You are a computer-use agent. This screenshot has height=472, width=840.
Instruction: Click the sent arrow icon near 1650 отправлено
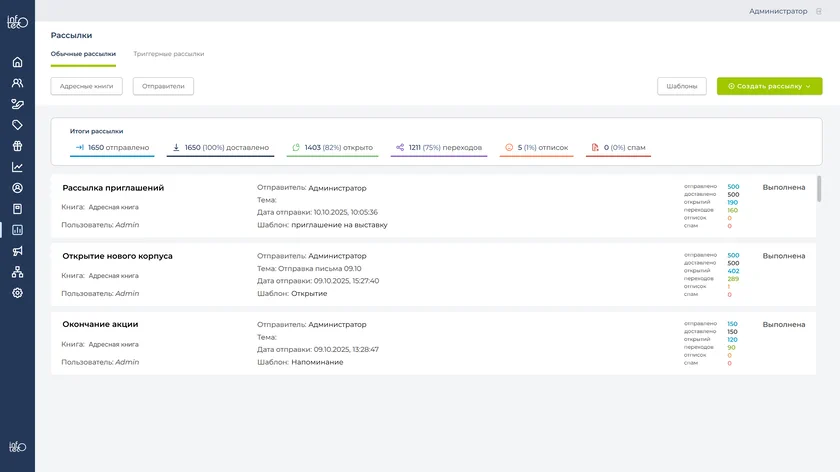coord(80,147)
